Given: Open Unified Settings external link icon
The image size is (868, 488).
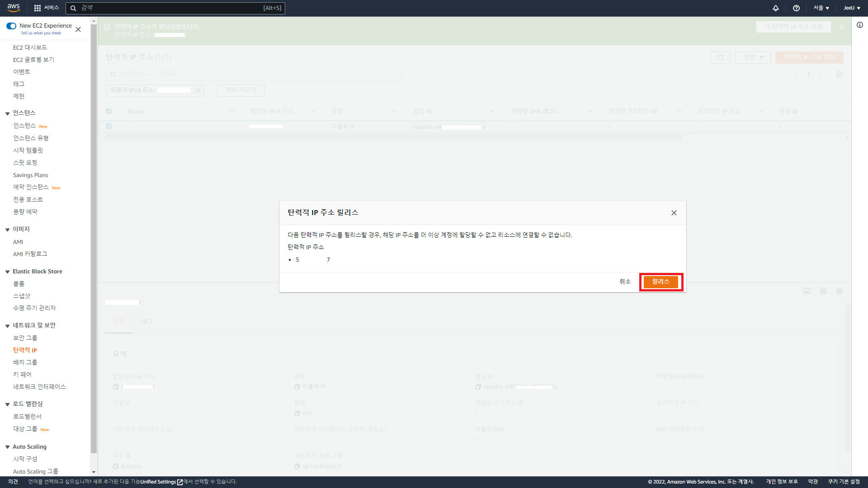Looking at the screenshot, I should pyautogui.click(x=180, y=482).
